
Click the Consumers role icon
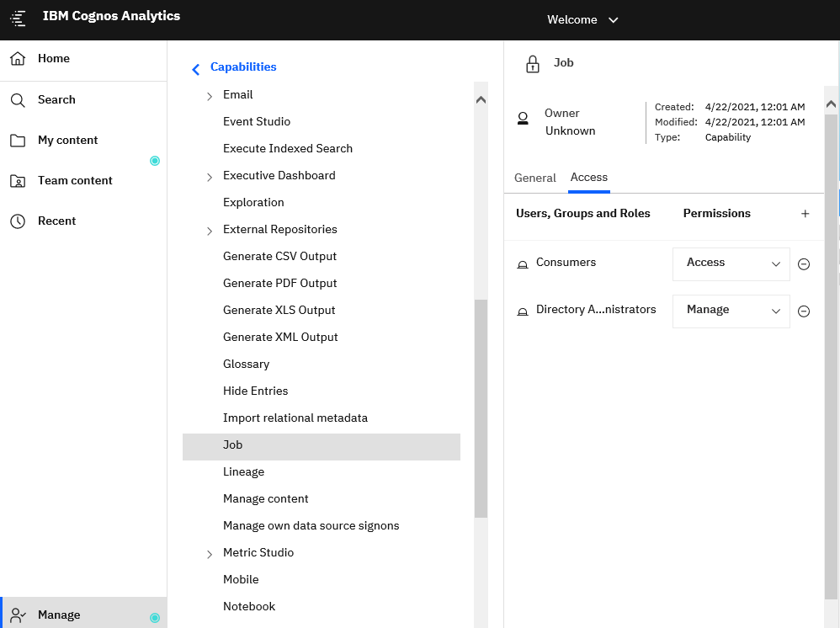coord(523,264)
